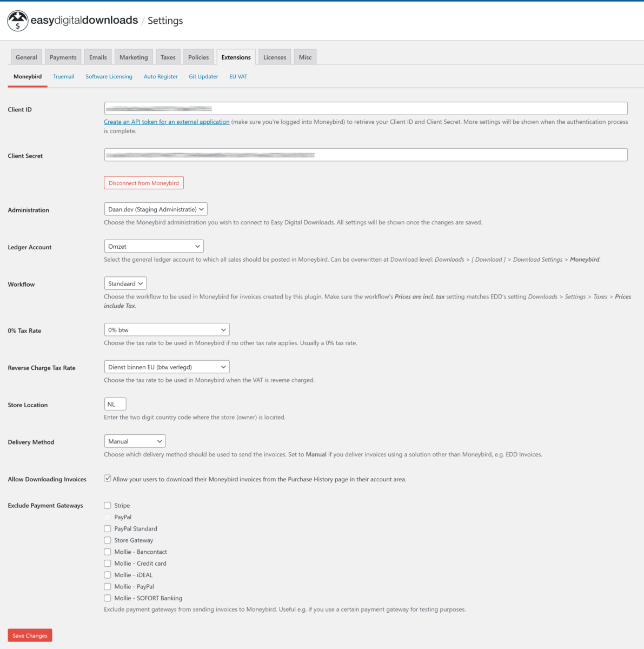Check the Mollie - iDEAL checkbox

(x=108, y=575)
